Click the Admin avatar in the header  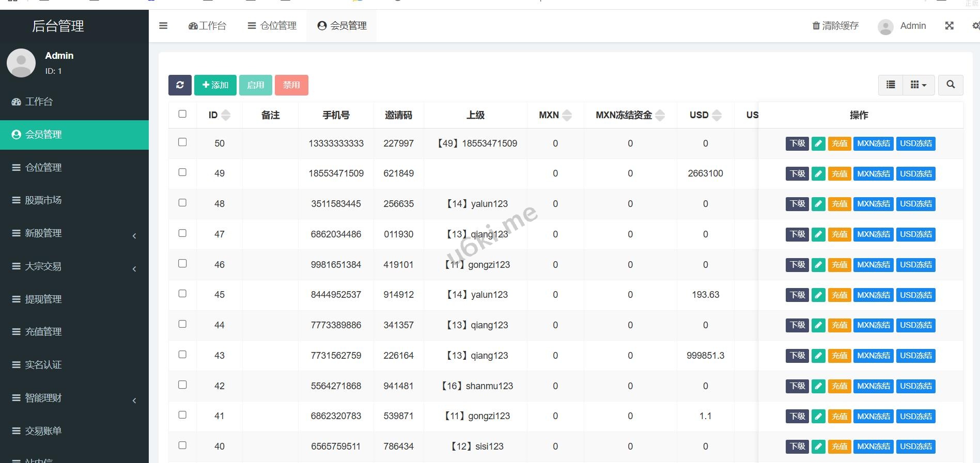coord(885,26)
